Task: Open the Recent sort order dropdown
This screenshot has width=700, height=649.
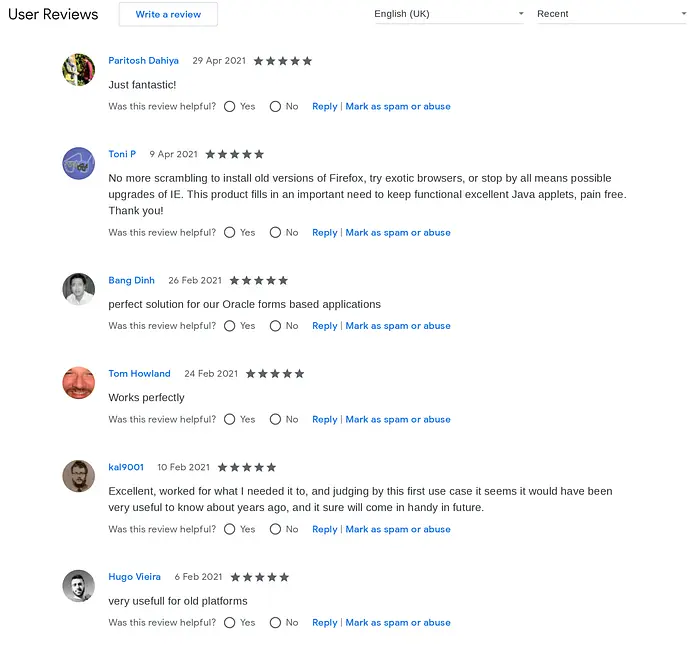Action: coord(610,14)
